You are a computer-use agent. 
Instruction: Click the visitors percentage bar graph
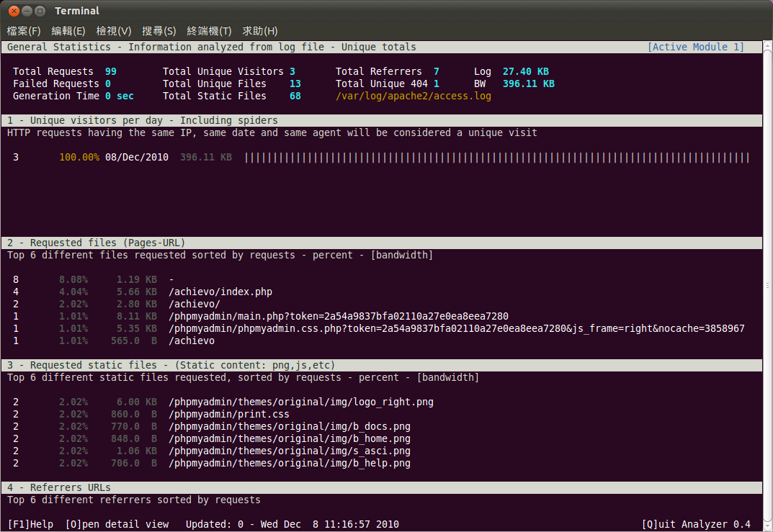497,158
